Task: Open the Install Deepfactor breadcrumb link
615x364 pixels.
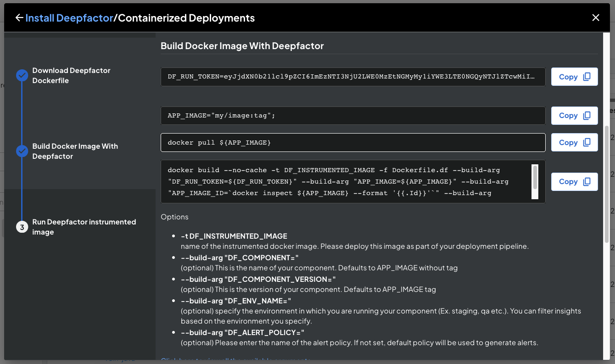Action: [x=69, y=18]
